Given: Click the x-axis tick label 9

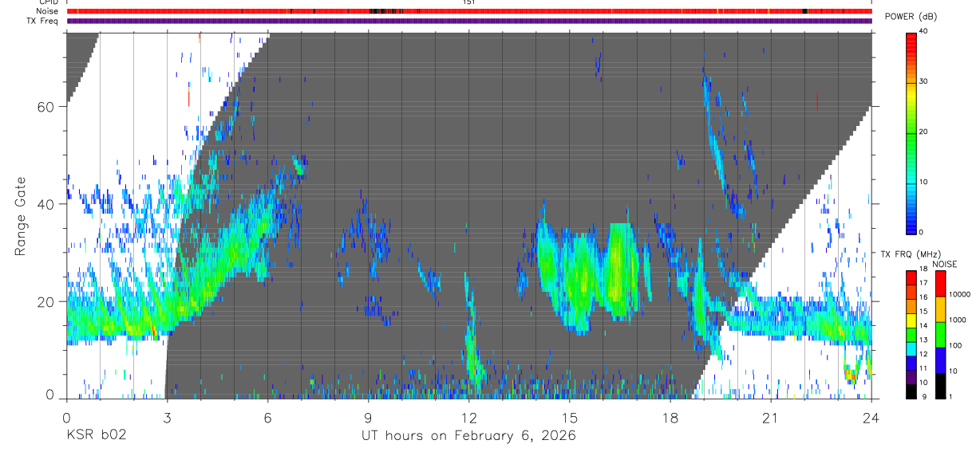Looking at the screenshot, I should 369,418.
